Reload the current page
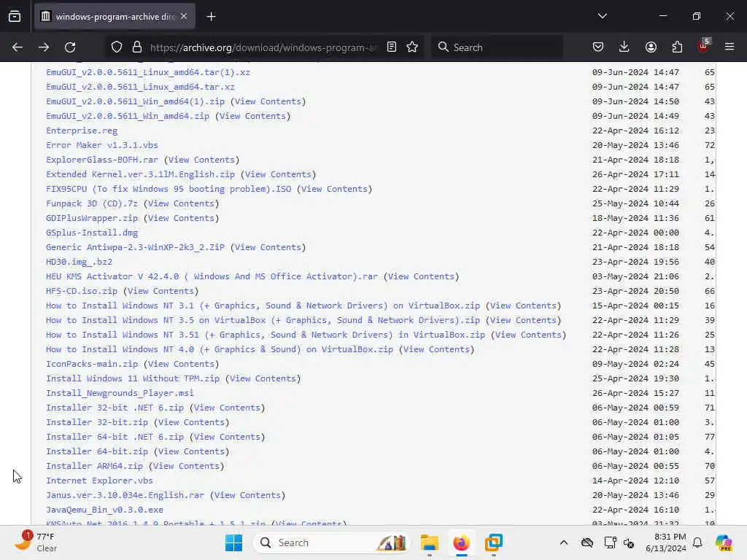The width and height of the screenshot is (747, 560). click(x=70, y=47)
